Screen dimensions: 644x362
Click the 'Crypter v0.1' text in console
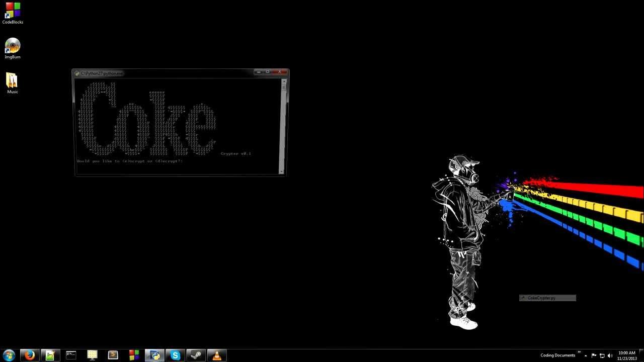[x=235, y=153]
